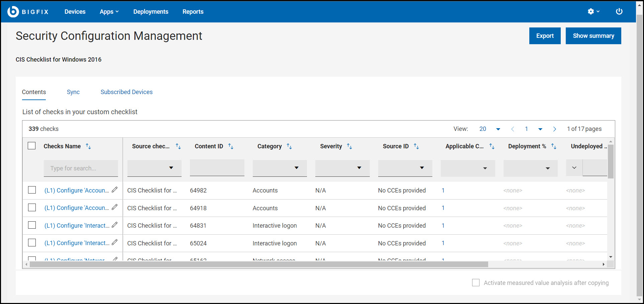Go to next page arrow
Image resolution: width=644 pixels, height=304 pixels.
pyautogui.click(x=554, y=129)
